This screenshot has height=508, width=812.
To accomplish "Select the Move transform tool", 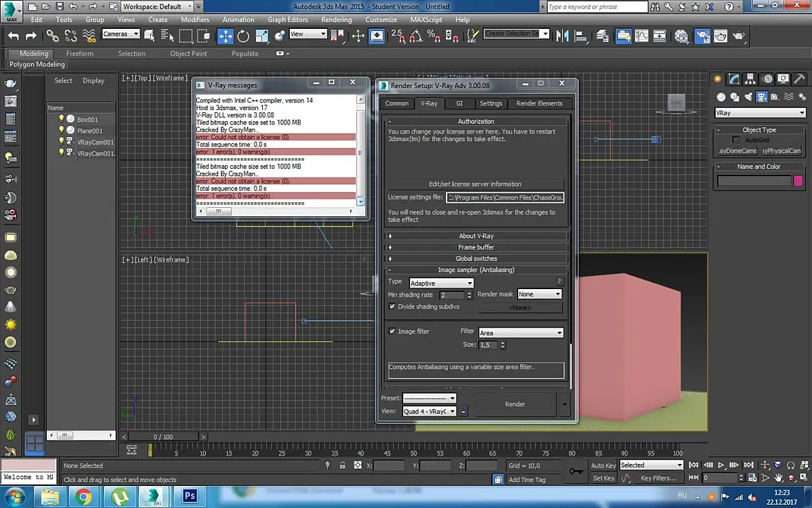I will coord(226,36).
